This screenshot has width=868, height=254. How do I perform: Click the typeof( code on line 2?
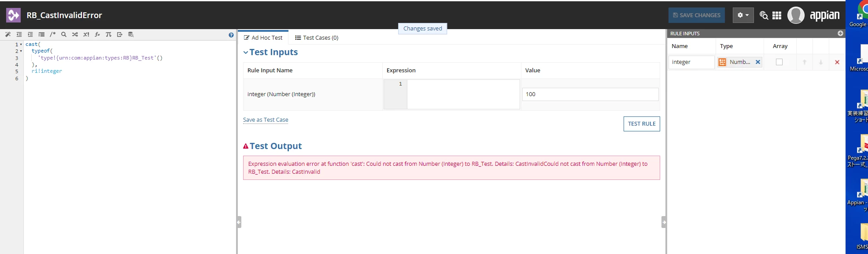tap(42, 51)
